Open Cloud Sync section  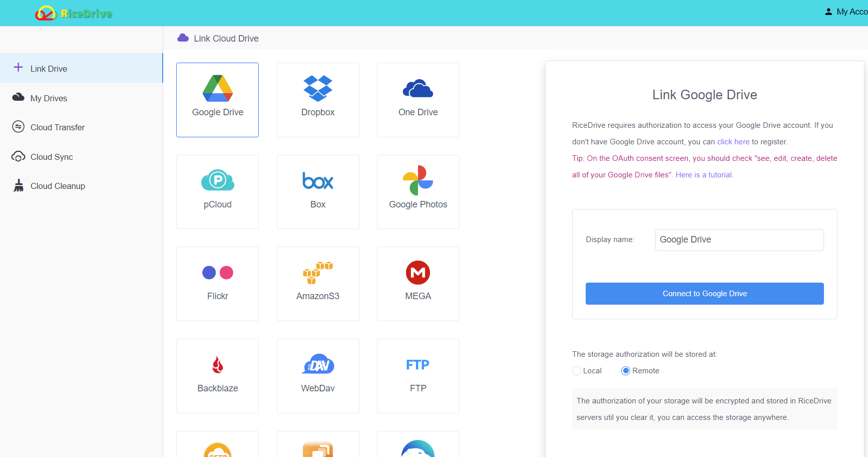(x=81, y=157)
